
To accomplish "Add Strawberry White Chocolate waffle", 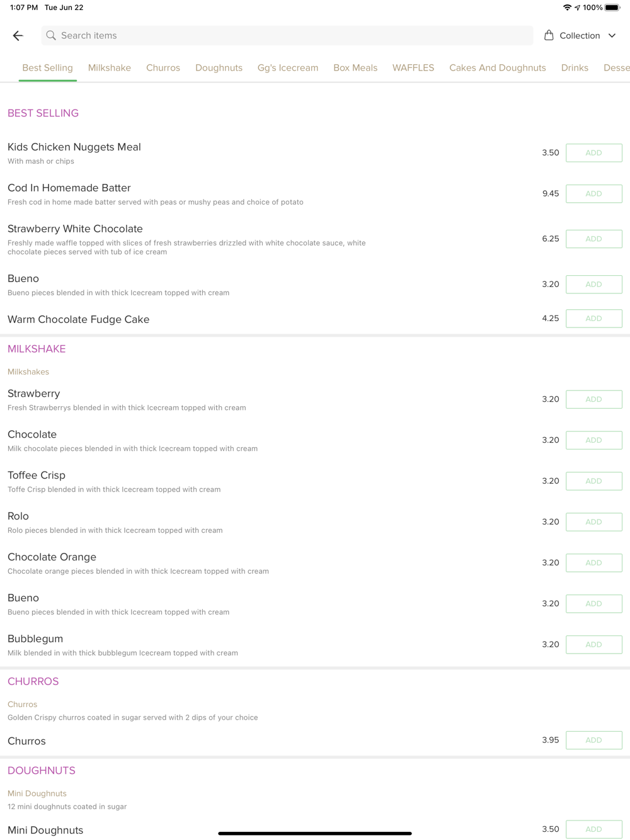I will coord(593,239).
